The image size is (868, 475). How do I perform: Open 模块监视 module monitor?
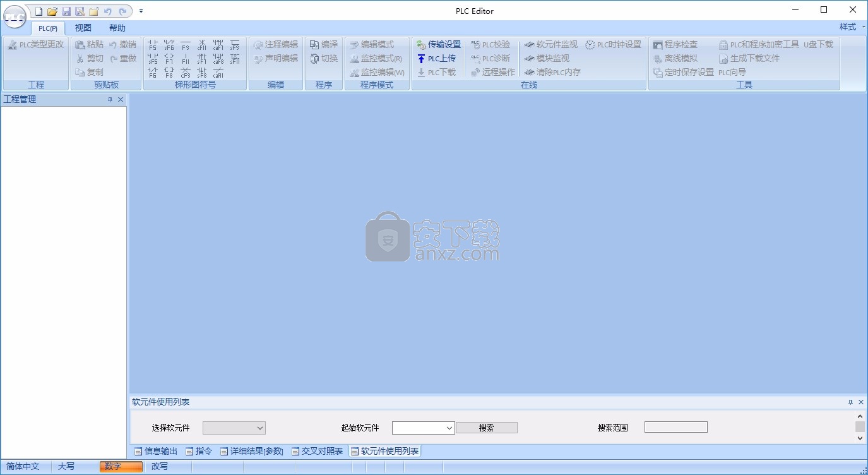tap(547, 58)
